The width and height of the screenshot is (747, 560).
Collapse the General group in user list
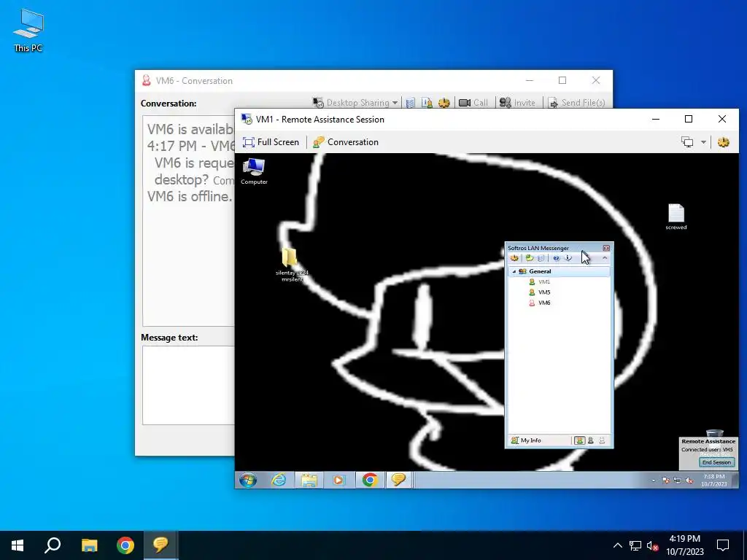coord(514,271)
